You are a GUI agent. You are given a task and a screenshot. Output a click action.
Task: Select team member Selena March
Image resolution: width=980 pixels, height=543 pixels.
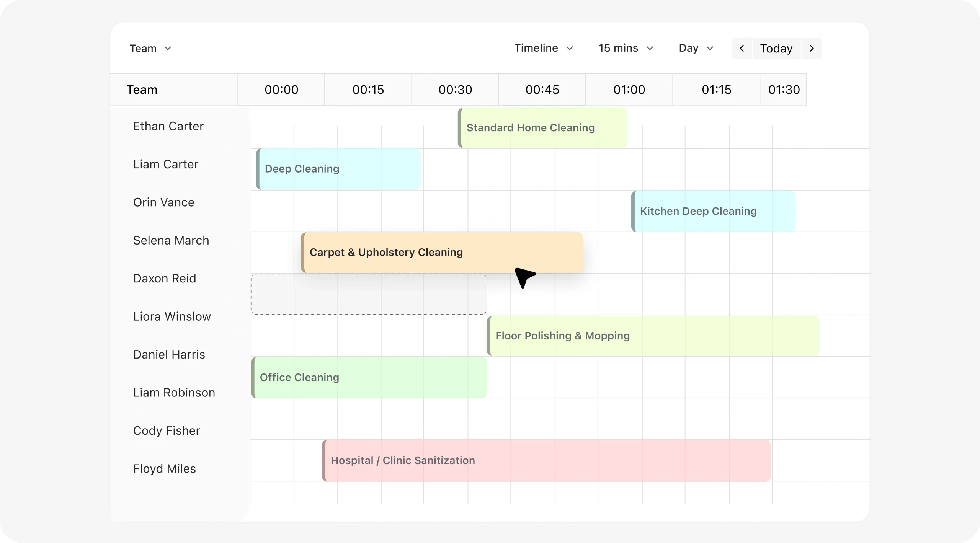click(171, 240)
